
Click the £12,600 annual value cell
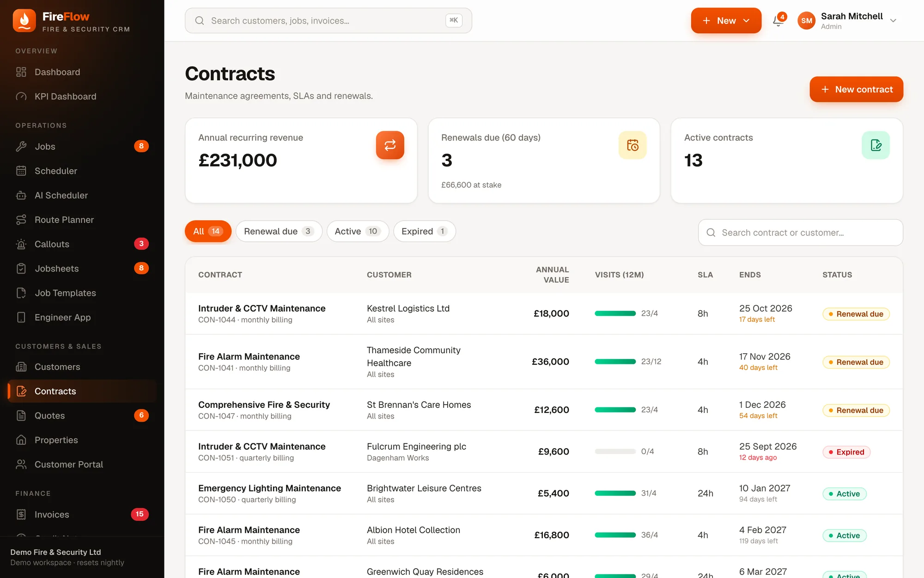(551, 410)
